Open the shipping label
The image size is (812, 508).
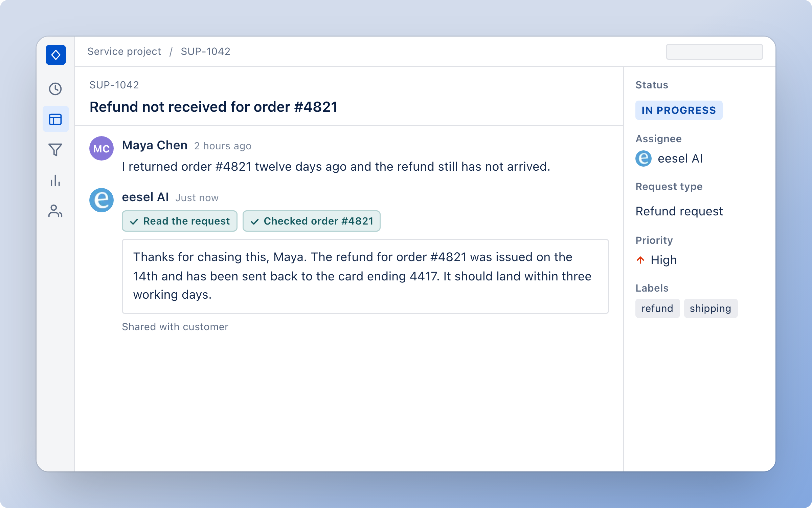[710, 308]
